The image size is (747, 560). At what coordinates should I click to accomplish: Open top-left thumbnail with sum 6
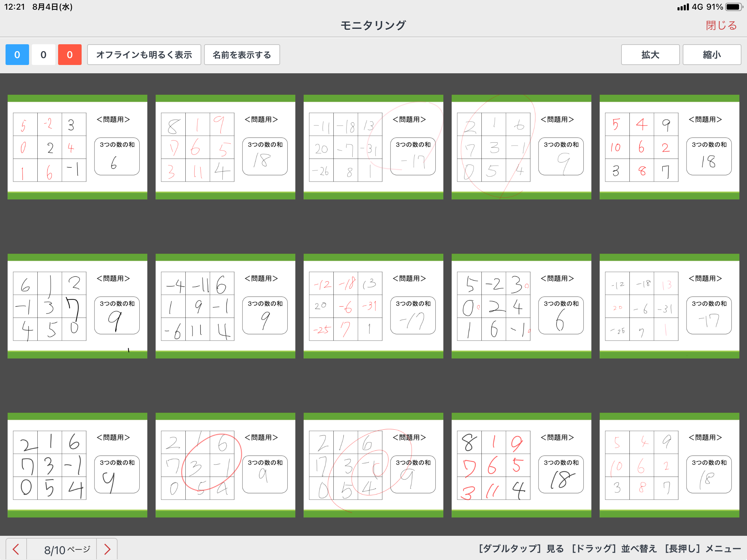pyautogui.click(x=77, y=147)
